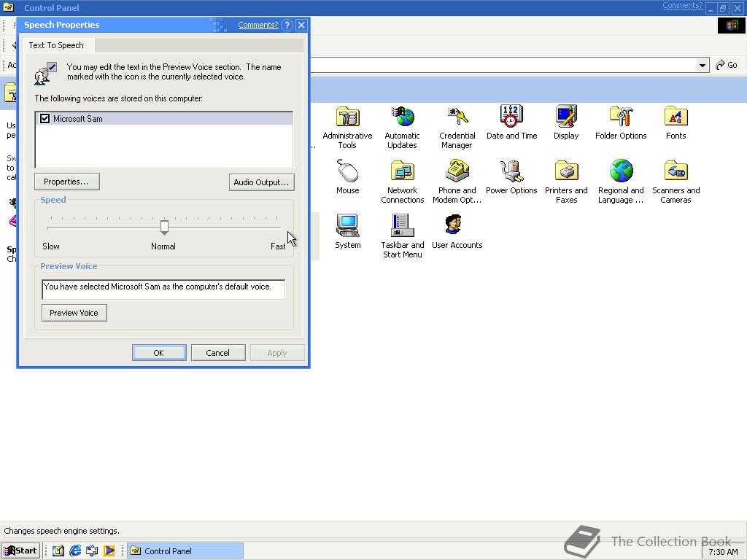Viewport: 747px width, 560px height.
Task: Expand the Control Panel address bar dropdown
Action: (x=703, y=65)
